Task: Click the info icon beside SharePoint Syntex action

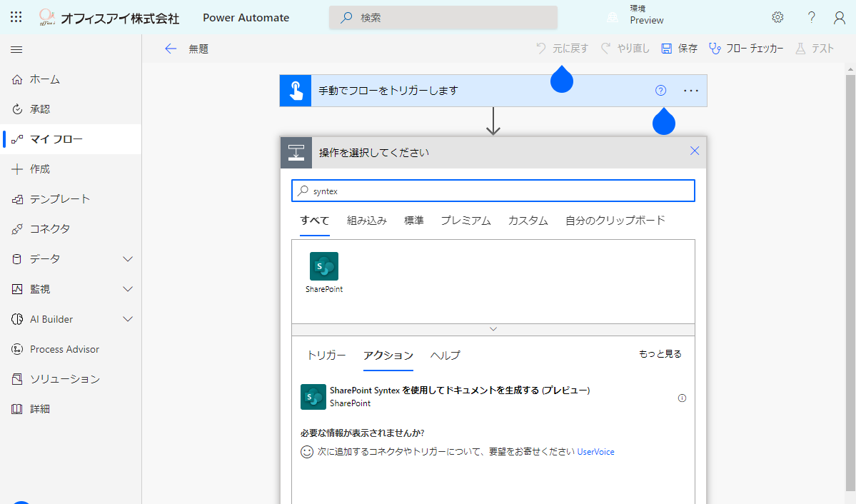Action: pyautogui.click(x=682, y=398)
